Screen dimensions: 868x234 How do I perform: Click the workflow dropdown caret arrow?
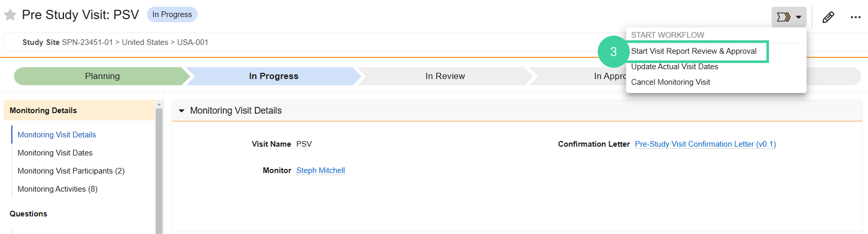click(798, 17)
